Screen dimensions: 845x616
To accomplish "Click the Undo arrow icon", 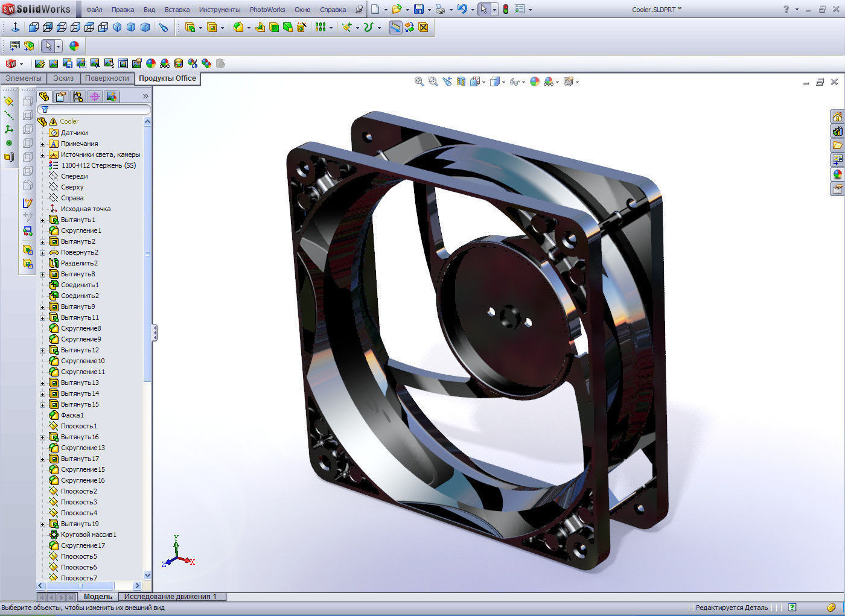I will click(x=462, y=9).
